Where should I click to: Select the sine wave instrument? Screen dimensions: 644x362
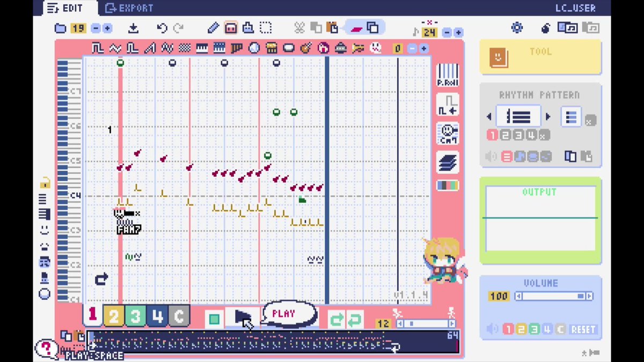[115, 48]
